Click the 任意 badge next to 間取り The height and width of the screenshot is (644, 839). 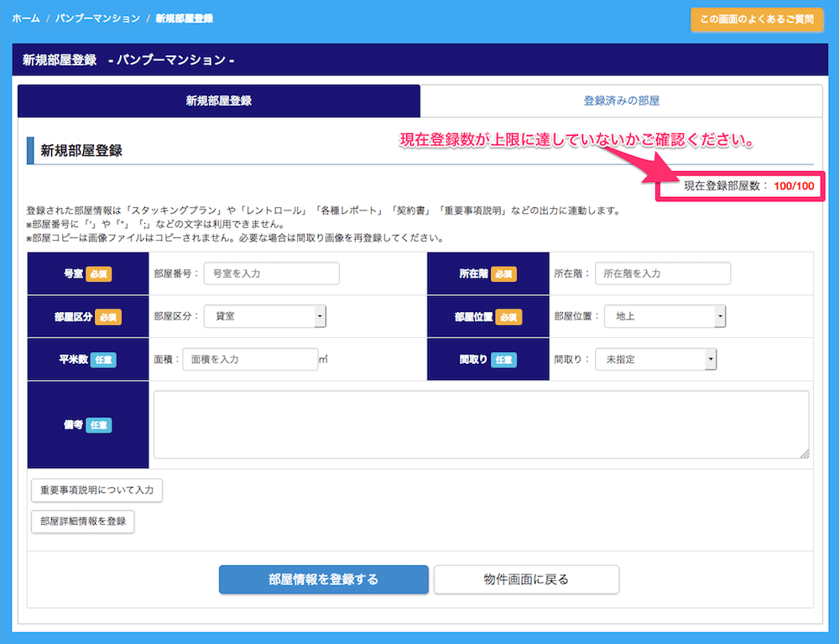pos(503,360)
